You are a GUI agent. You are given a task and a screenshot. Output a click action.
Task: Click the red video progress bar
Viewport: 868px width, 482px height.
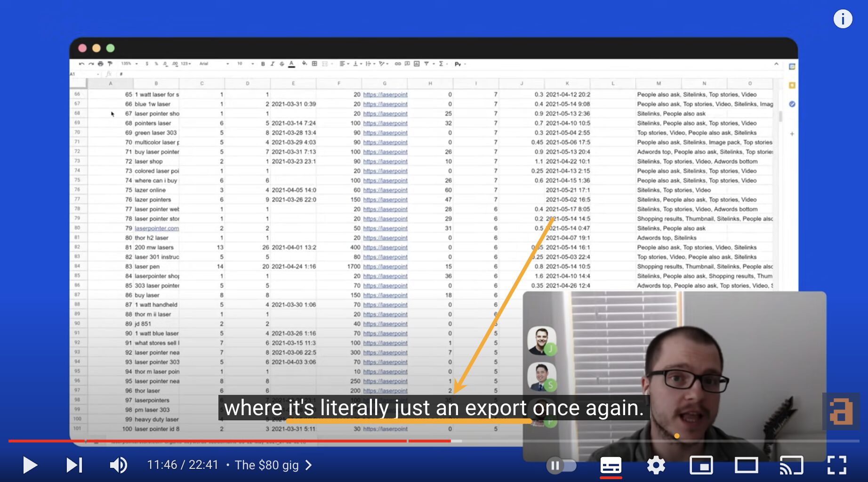(188, 442)
